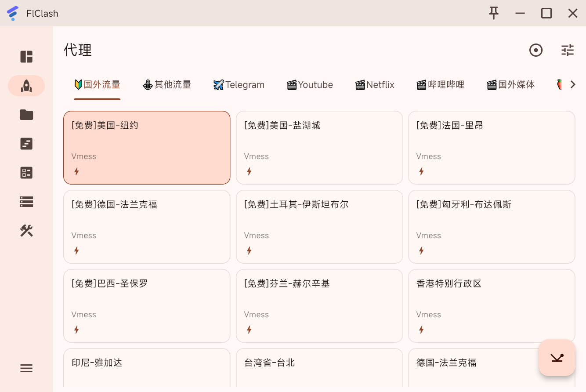Screen dimensions: 586x392
Task: Switch to the 国外媒体 tab
Action: 511,84
